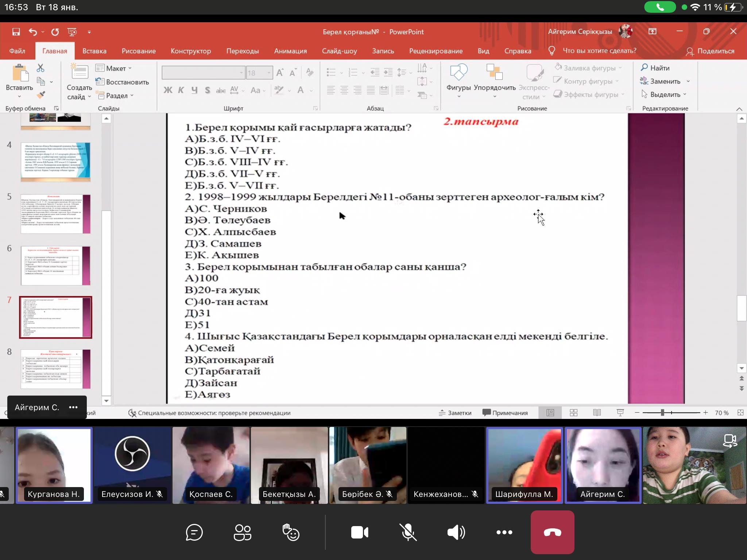Click the Undo arrow icon
Viewport: 747px width, 560px height.
(33, 32)
